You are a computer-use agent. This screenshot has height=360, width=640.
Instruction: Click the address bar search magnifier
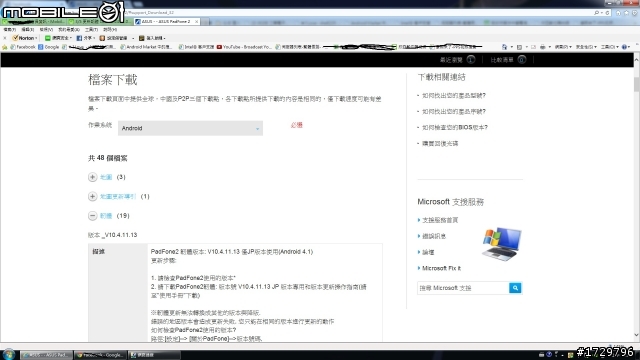[x=597, y=13]
